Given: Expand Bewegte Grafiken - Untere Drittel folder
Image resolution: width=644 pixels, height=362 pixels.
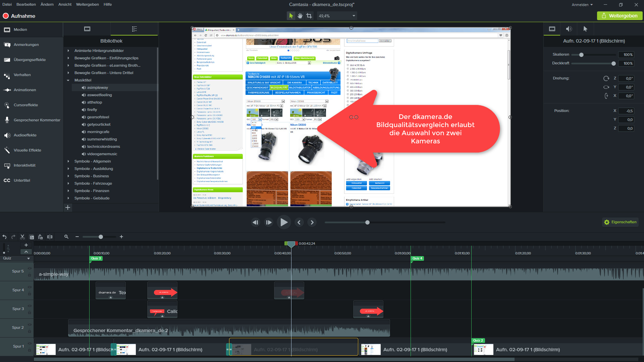Looking at the screenshot, I should pyautogui.click(x=68, y=73).
